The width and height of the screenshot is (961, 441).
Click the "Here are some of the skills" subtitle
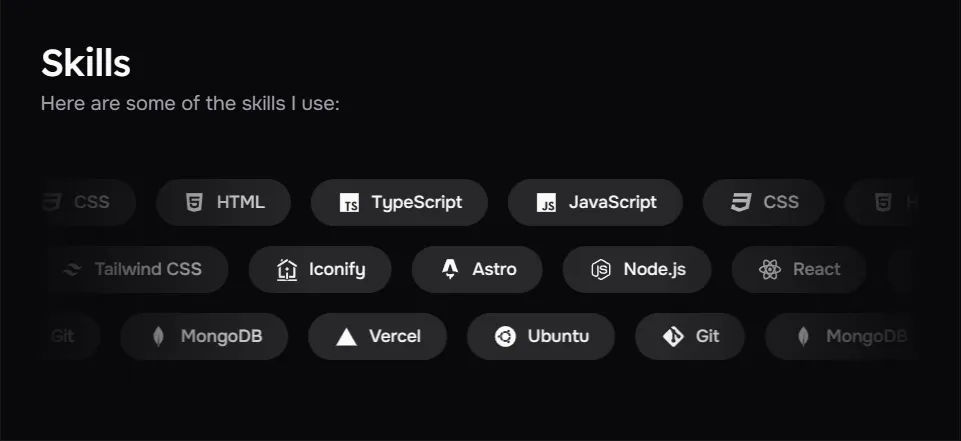[x=190, y=103]
